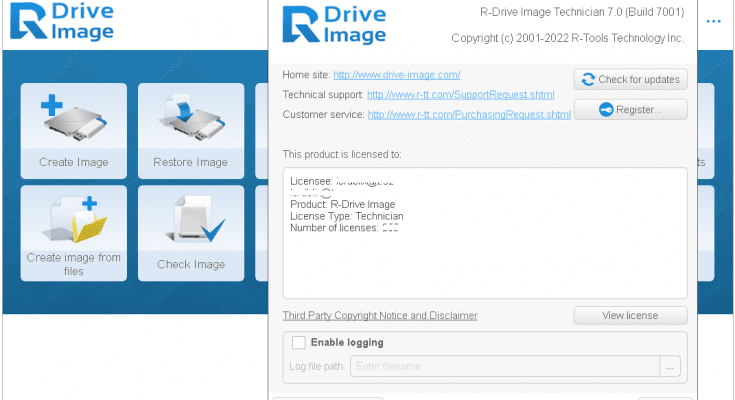Enable the logging checkbox
Image resolution: width=735 pixels, height=400 pixels.
tap(299, 343)
